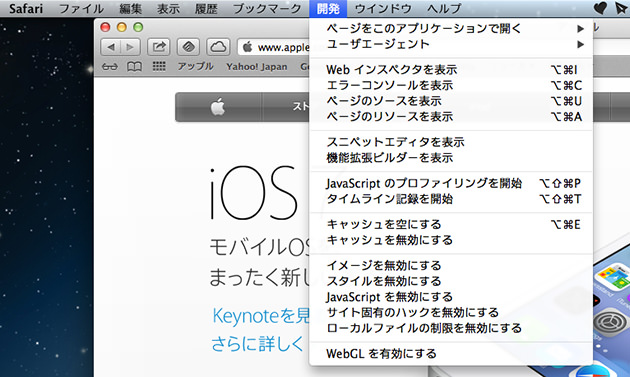Screen dimensions: 630x377
Task: Click the Safari forward arrow button
Action: pos(130,47)
